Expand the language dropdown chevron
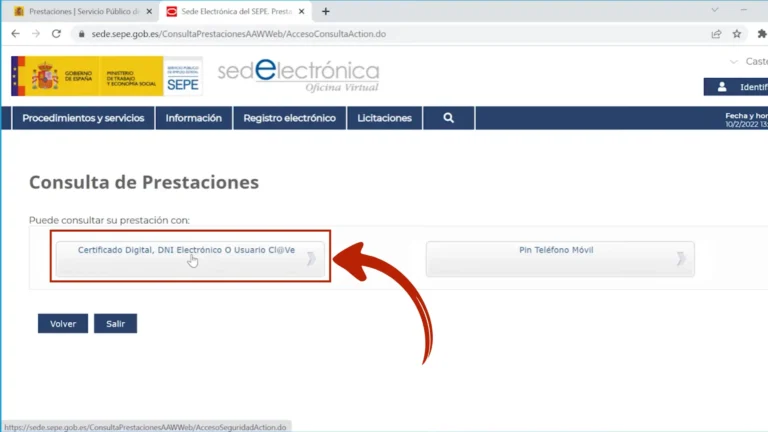This screenshot has width=768, height=432. [x=733, y=62]
